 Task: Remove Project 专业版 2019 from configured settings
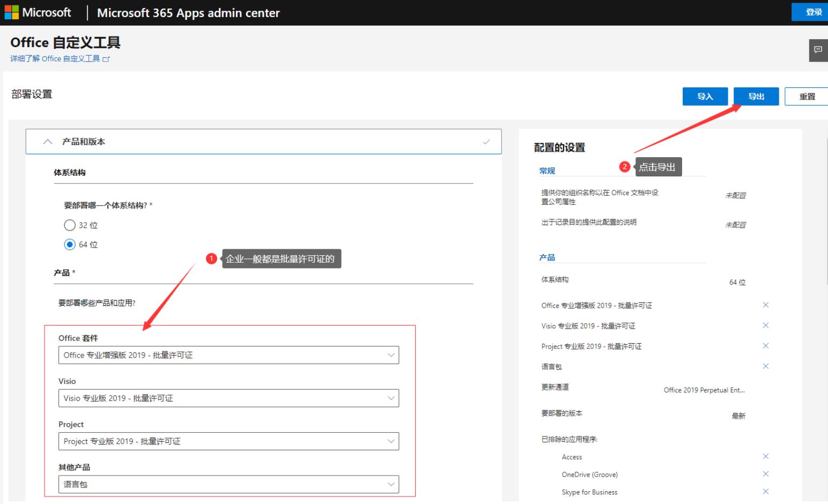765,346
